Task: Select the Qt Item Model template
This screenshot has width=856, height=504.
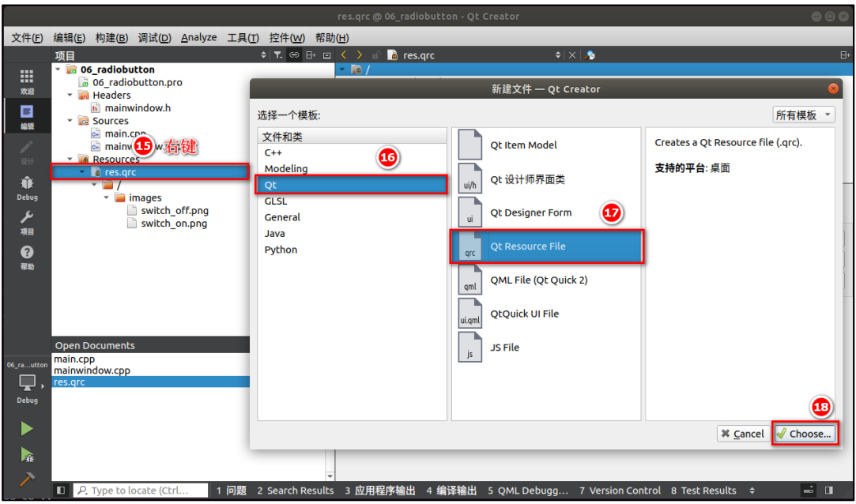Action: click(546, 145)
